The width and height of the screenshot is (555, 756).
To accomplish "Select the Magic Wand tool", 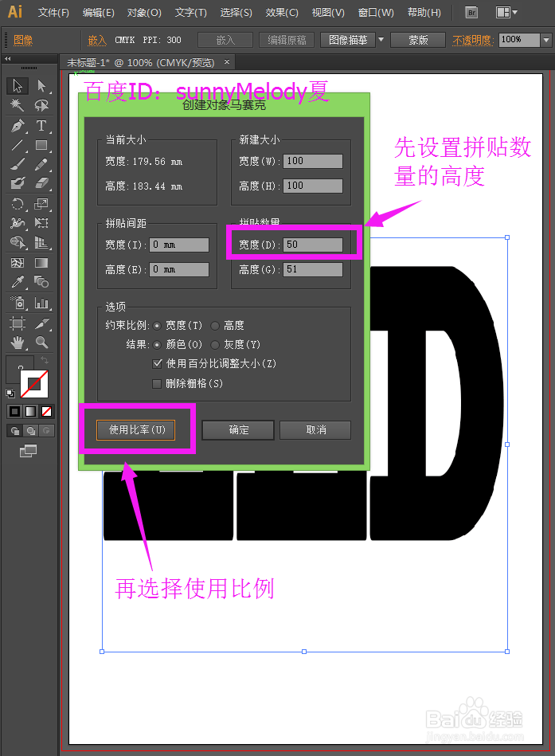I will tap(18, 105).
